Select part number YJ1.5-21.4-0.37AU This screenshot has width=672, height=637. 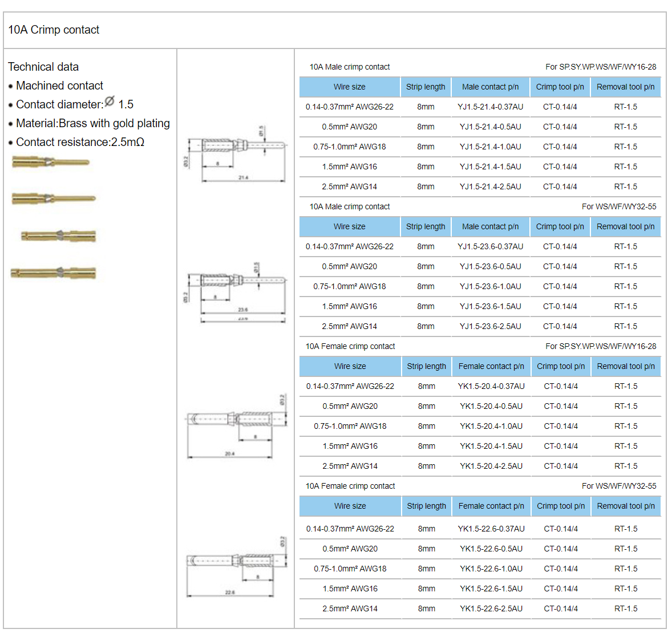click(x=490, y=107)
